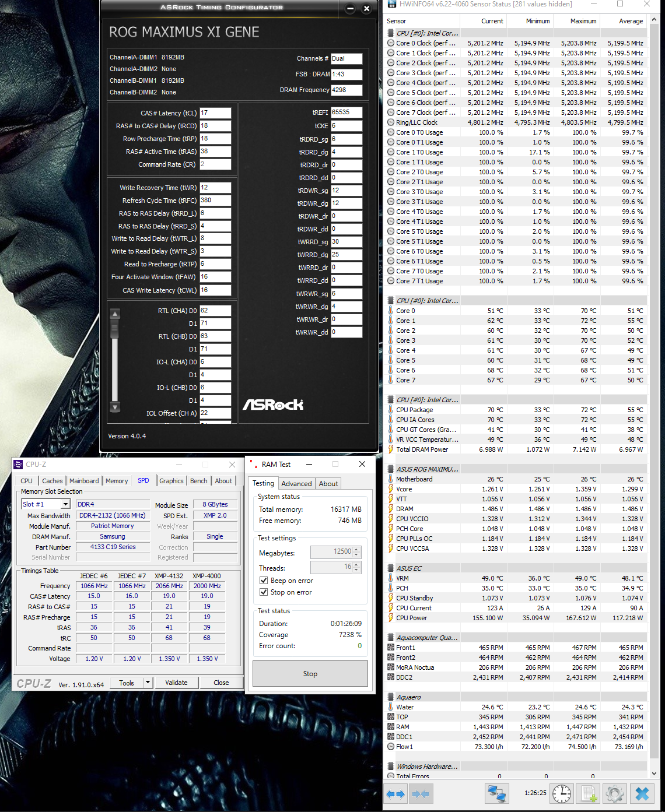Open CPU-Z Tools dropdown arrow

coord(148,683)
